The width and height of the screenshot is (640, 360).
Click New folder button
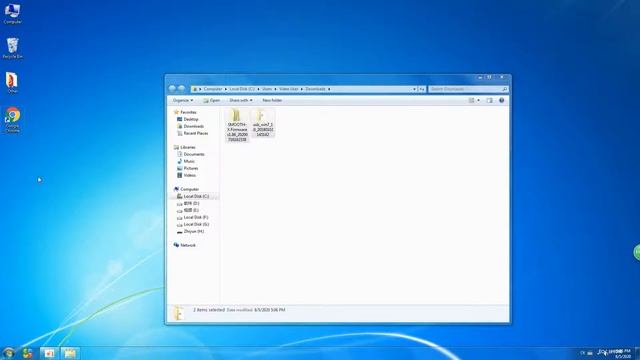click(272, 100)
